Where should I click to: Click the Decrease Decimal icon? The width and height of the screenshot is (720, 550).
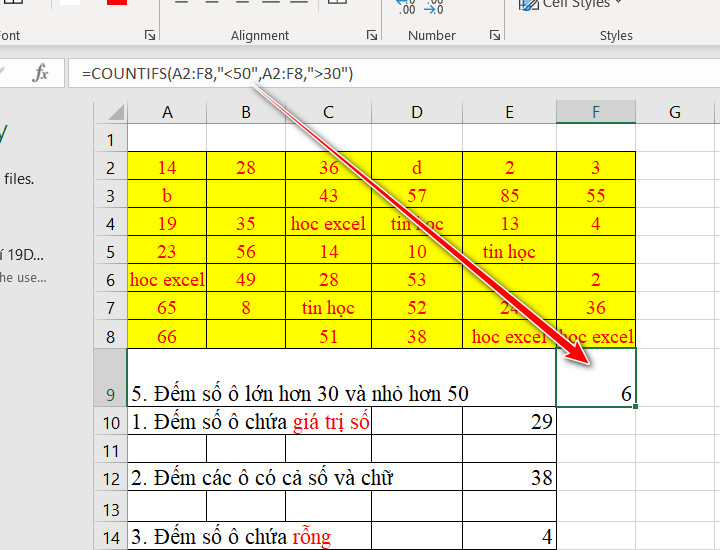(434, 7)
